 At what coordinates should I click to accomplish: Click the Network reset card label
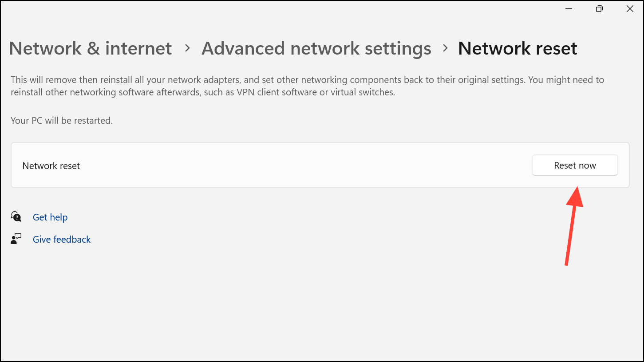click(51, 166)
